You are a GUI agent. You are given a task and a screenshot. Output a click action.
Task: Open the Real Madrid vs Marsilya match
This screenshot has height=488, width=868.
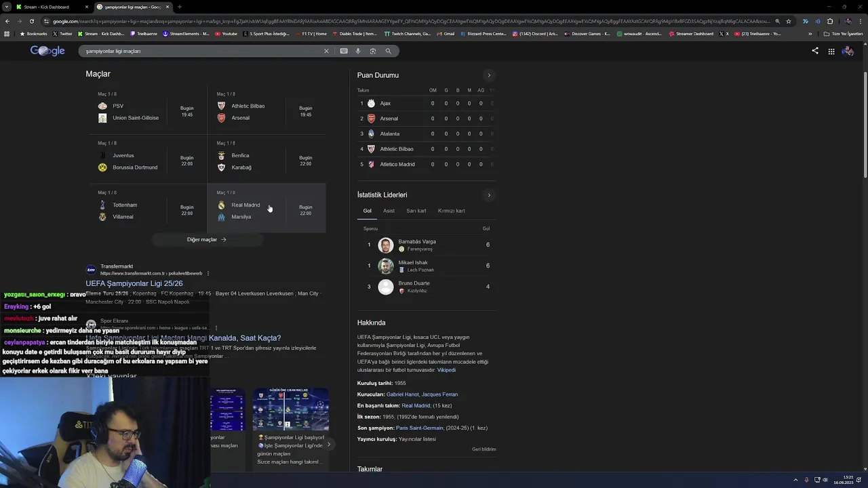[x=267, y=208]
